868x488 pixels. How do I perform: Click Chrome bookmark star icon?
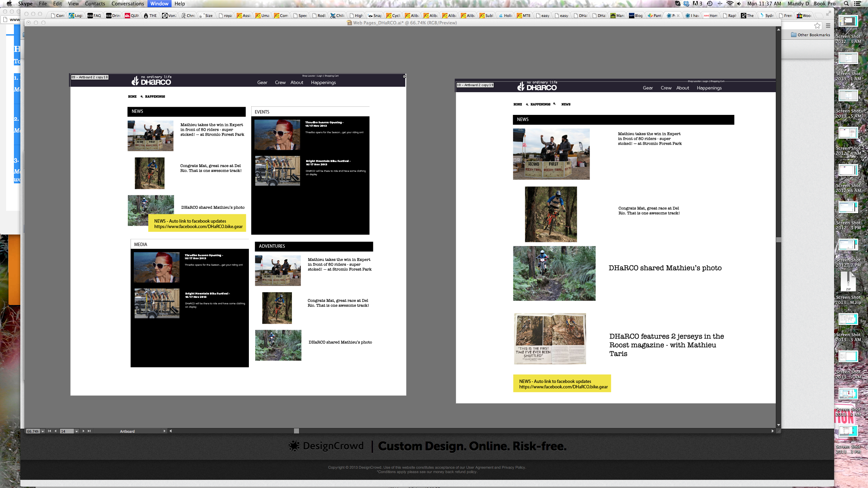point(817,26)
